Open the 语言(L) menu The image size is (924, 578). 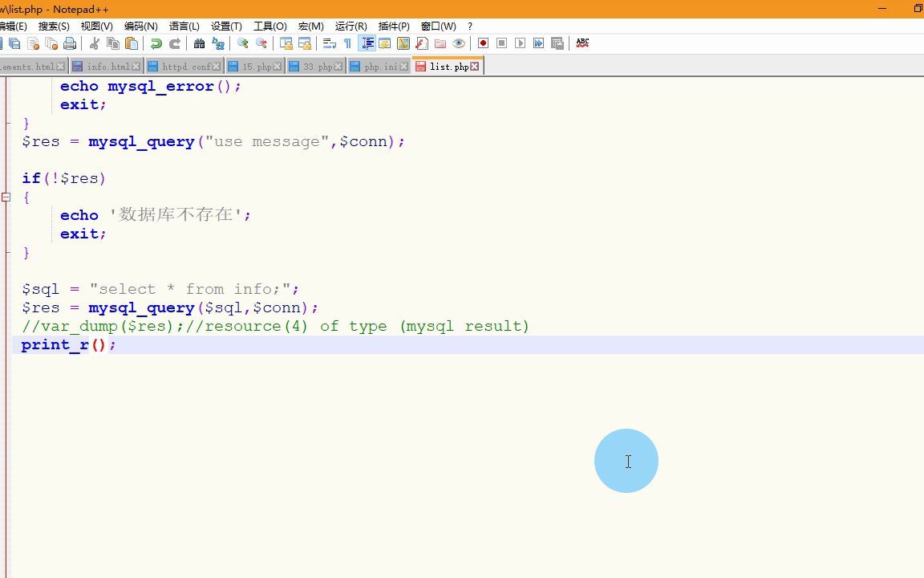click(184, 26)
